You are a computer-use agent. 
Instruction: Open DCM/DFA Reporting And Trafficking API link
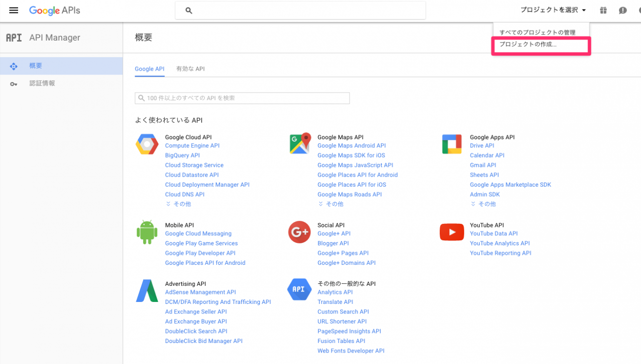click(218, 302)
